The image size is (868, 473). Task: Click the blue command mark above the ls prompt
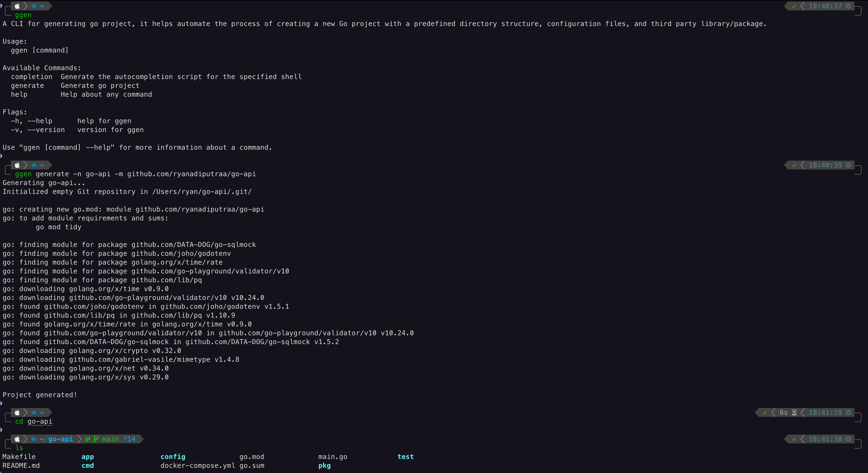(1, 430)
